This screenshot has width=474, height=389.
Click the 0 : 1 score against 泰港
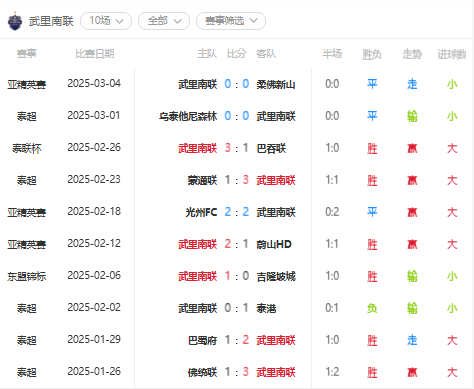237,308
